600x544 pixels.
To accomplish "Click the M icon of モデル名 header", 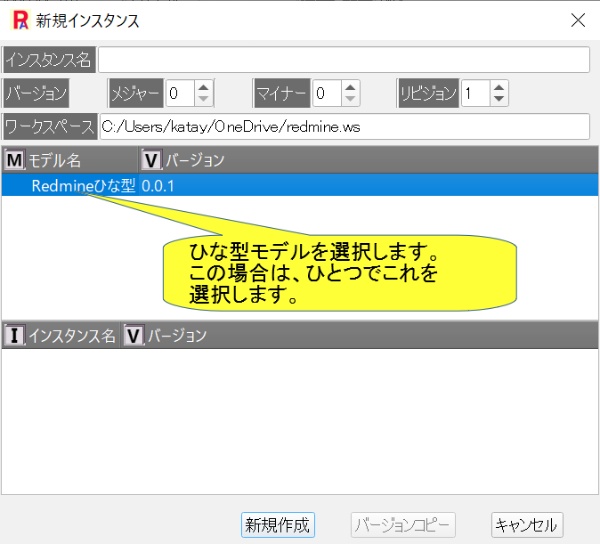I will click(x=15, y=160).
